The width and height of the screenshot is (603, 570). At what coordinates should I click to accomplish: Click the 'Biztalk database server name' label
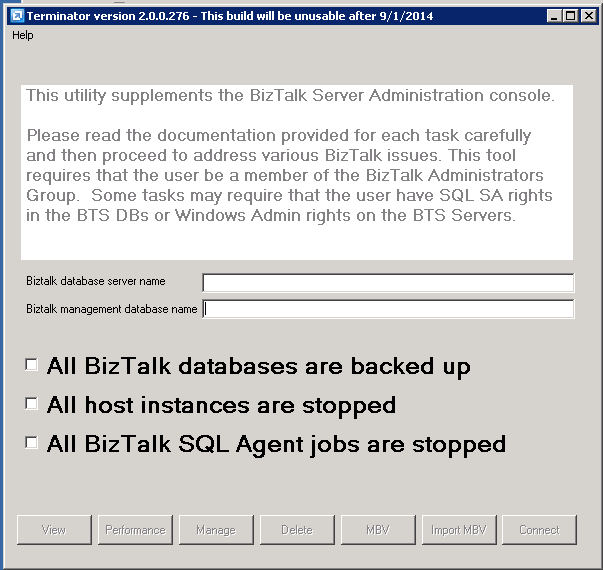pos(96,281)
